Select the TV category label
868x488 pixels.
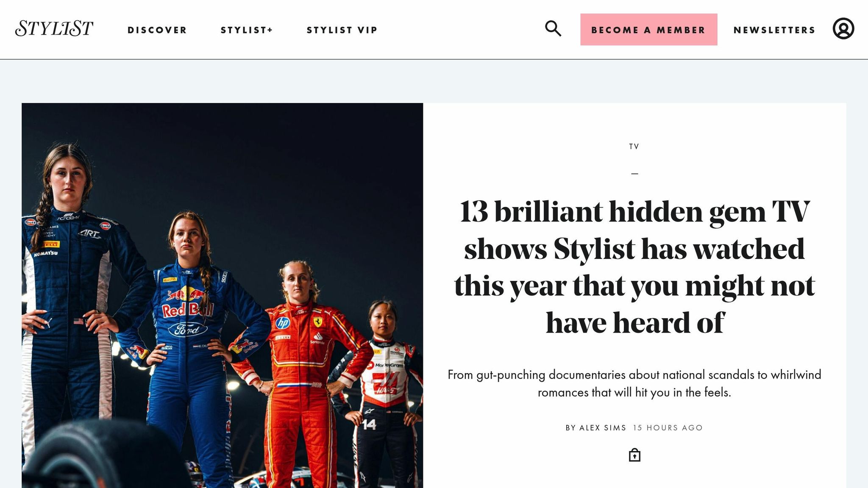click(634, 147)
